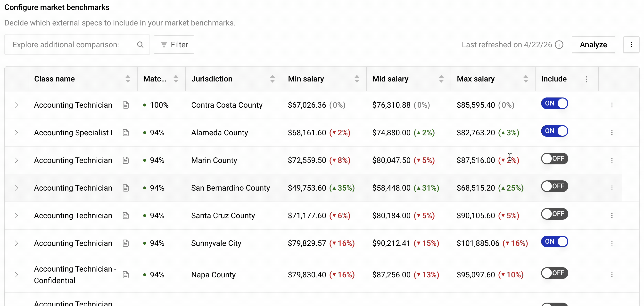The width and height of the screenshot is (644, 306).
Task: Click the Analyze button
Action: [x=593, y=45]
